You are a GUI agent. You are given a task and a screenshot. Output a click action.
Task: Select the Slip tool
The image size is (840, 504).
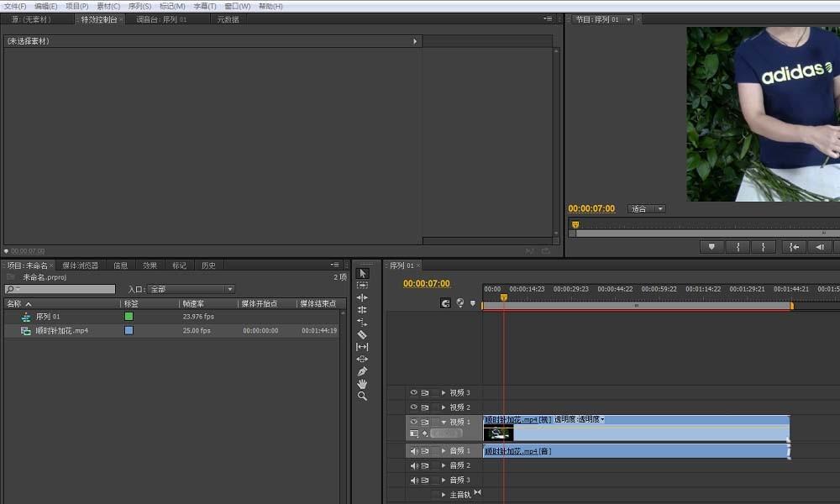(x=362, y=346)
